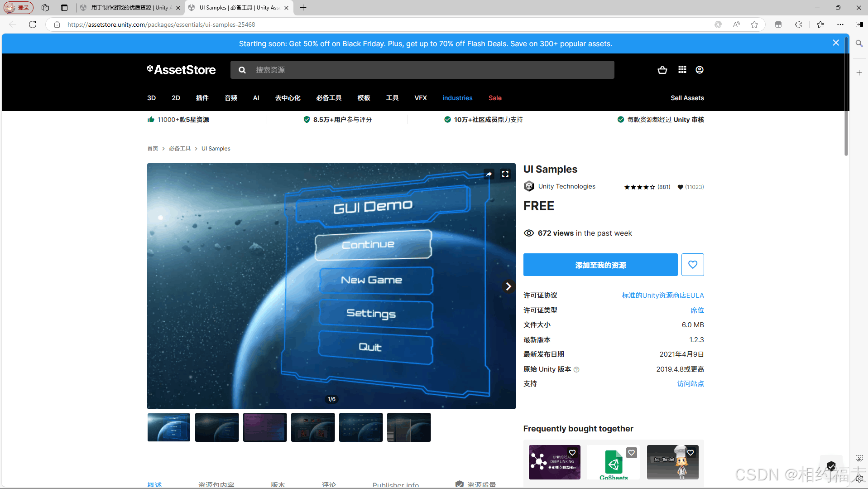868x489 pixels.
Task: Open the 必备工具 category menu
Action: pos(329,98)
